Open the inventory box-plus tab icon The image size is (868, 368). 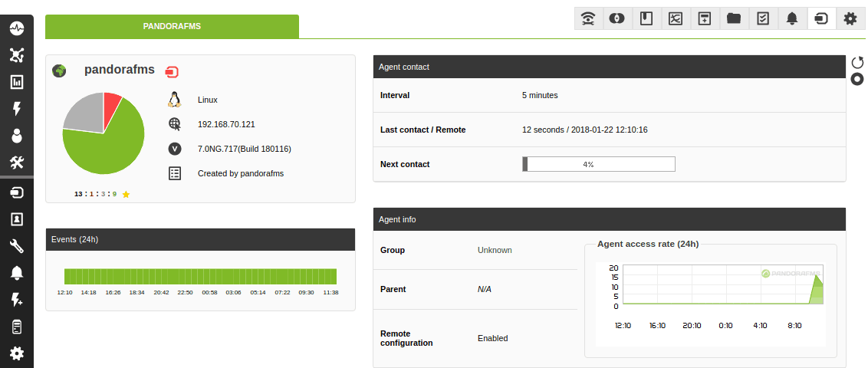[704, 19]
